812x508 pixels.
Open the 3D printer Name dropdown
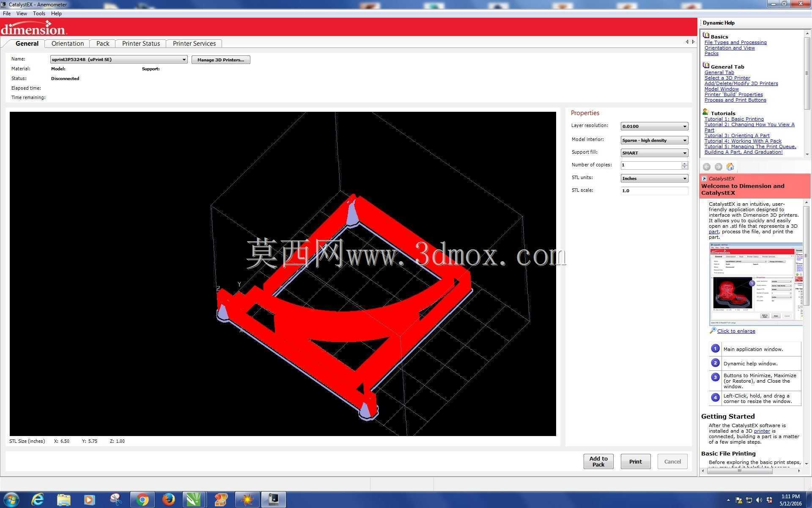184,60
